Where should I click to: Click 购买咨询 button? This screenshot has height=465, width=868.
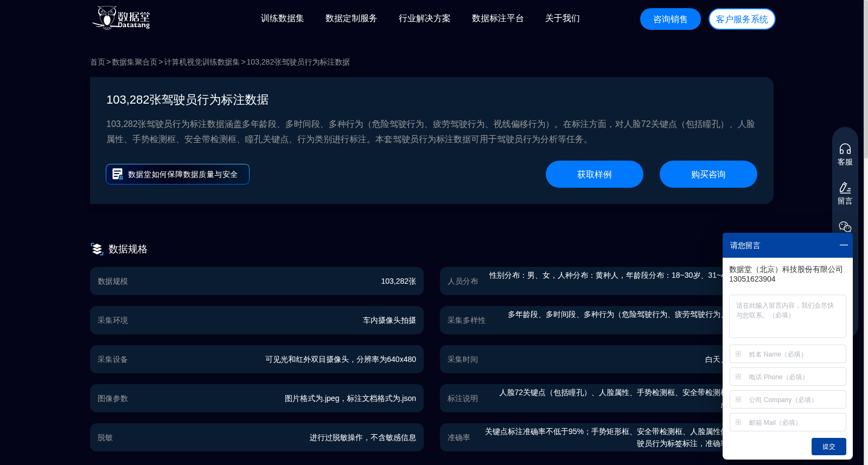708,174
